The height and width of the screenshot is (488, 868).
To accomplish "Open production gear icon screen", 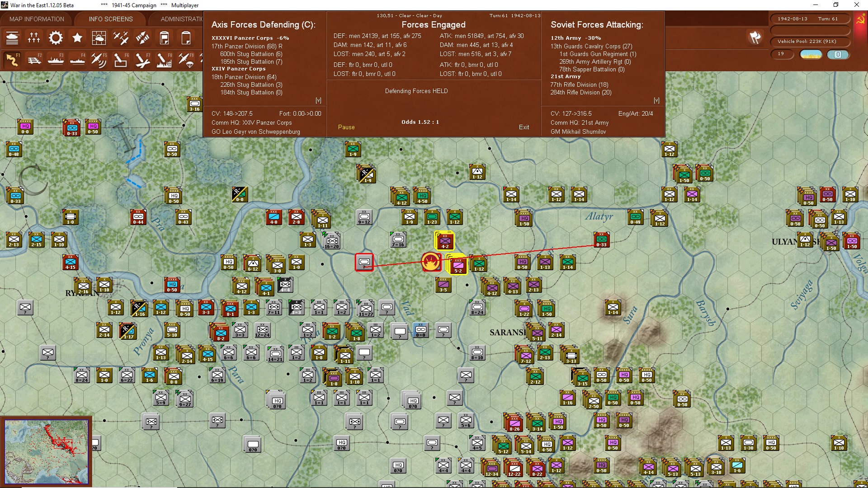I will click(x=56, y=38).
